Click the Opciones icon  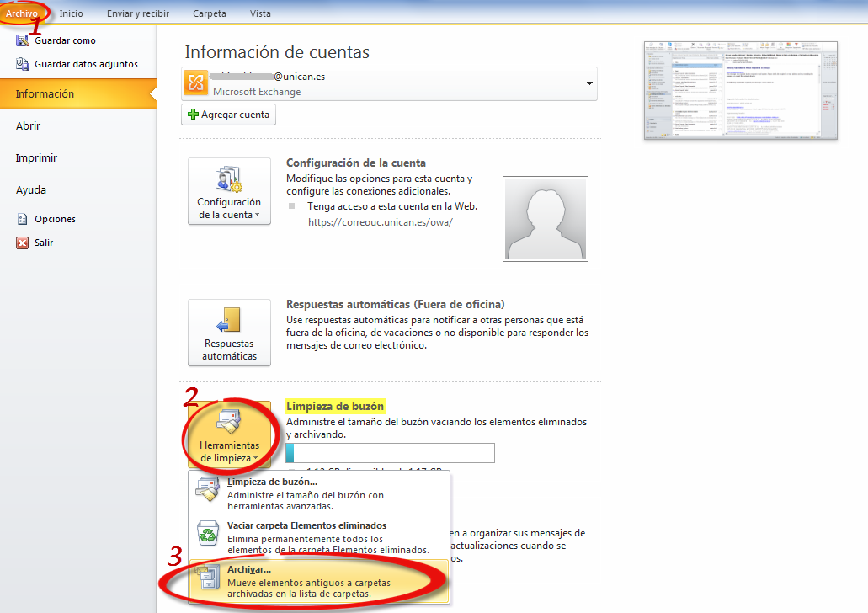22,219
